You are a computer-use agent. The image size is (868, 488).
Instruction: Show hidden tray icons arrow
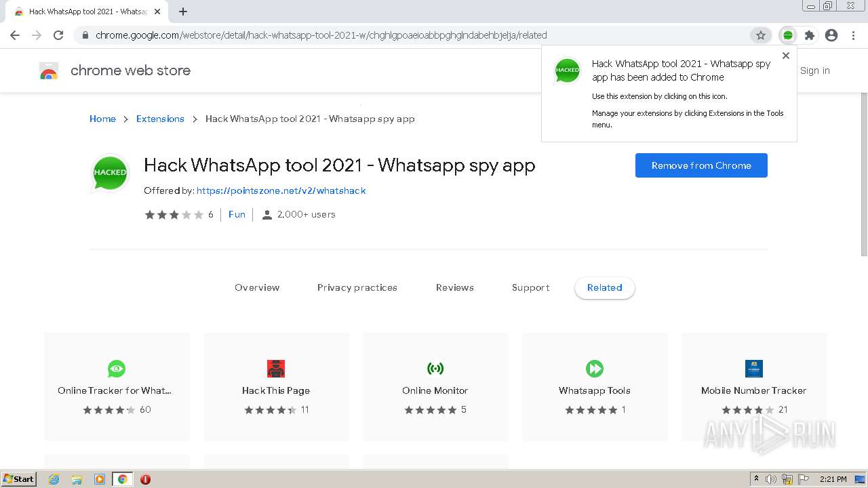click(x=757, y=479)
